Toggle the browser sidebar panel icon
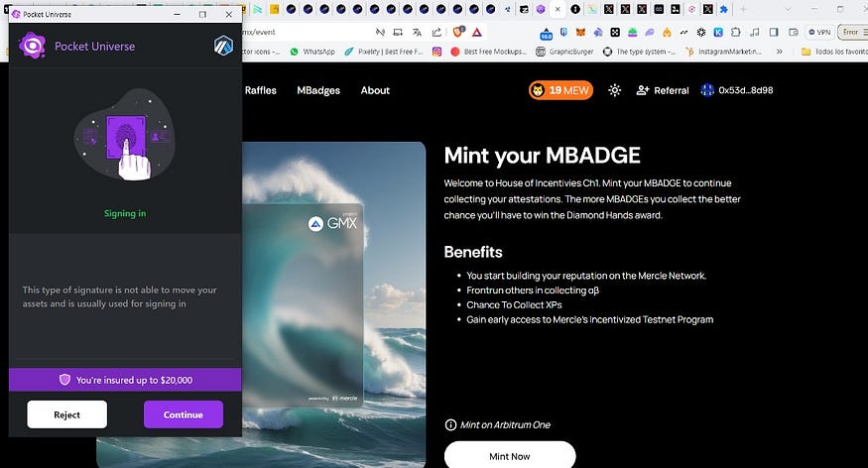 [x=774, y=33]
